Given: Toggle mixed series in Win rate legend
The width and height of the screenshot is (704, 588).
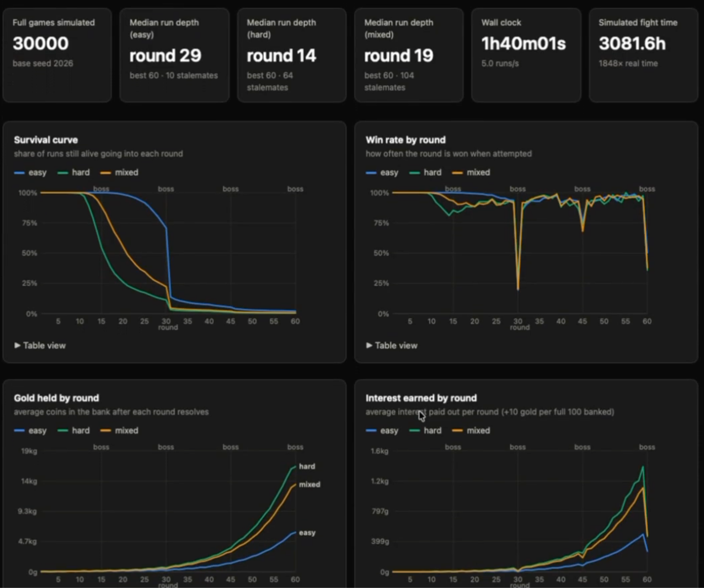Looking at the screenshot, I should pos(471,173).
